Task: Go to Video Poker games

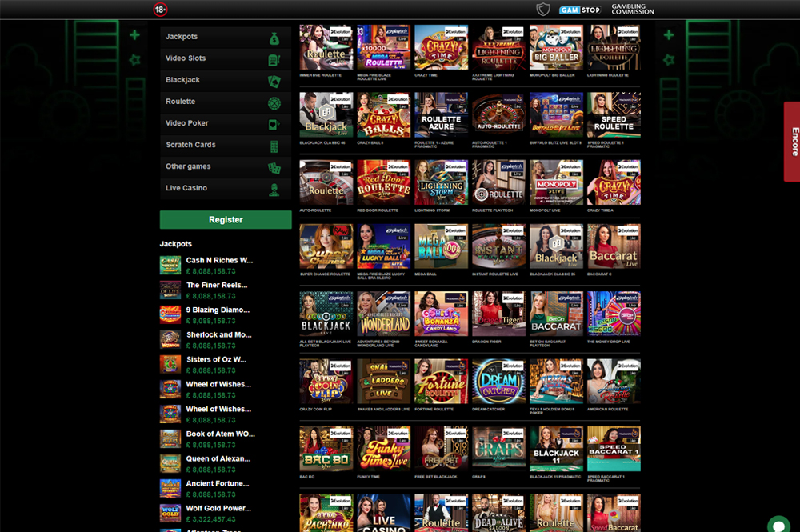Action: (x=226, y=123)
